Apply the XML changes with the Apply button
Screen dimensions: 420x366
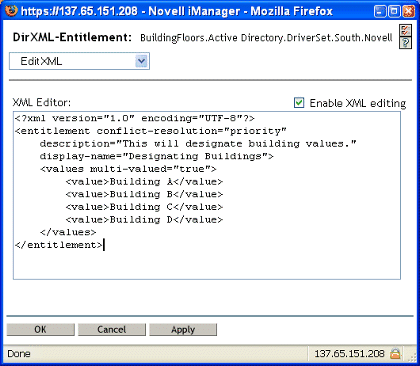click(183, 330)
